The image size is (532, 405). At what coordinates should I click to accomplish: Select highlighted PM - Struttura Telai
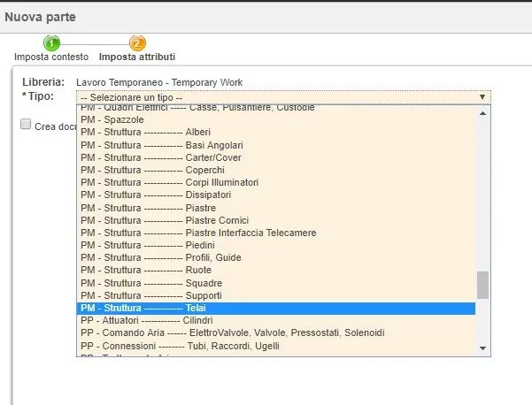(276, 308)
